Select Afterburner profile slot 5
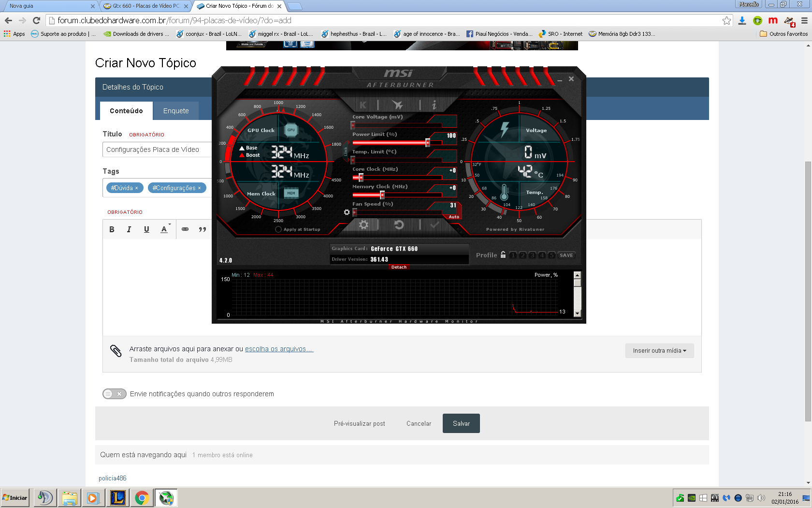 551,255
